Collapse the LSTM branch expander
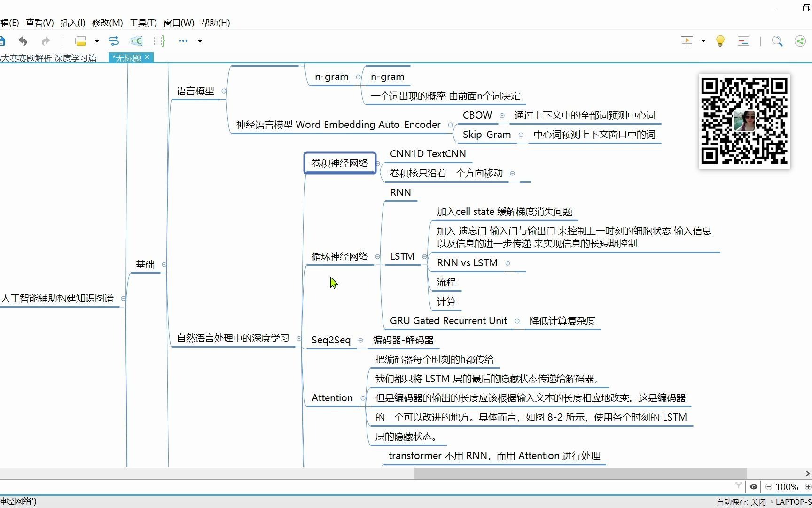This screenshot has width=812, height=508. click(424, 256)
